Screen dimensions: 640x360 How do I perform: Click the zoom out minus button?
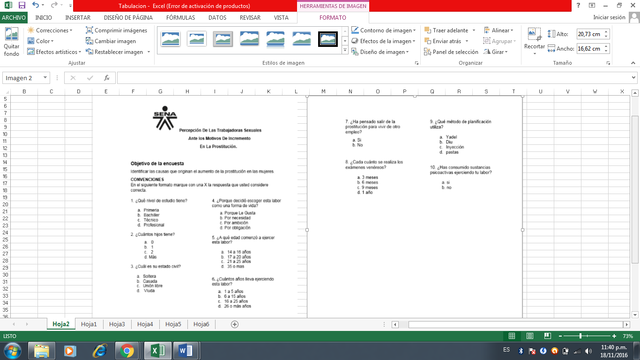coord(560,336)
